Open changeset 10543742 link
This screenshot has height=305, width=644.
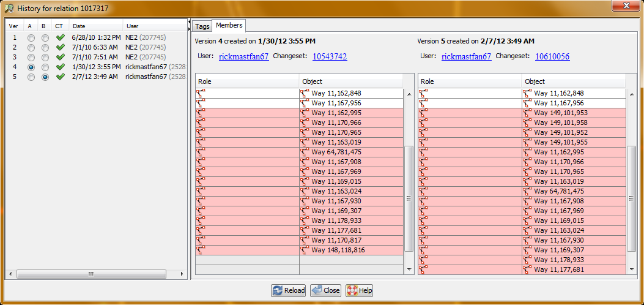[x=330, y=56]
